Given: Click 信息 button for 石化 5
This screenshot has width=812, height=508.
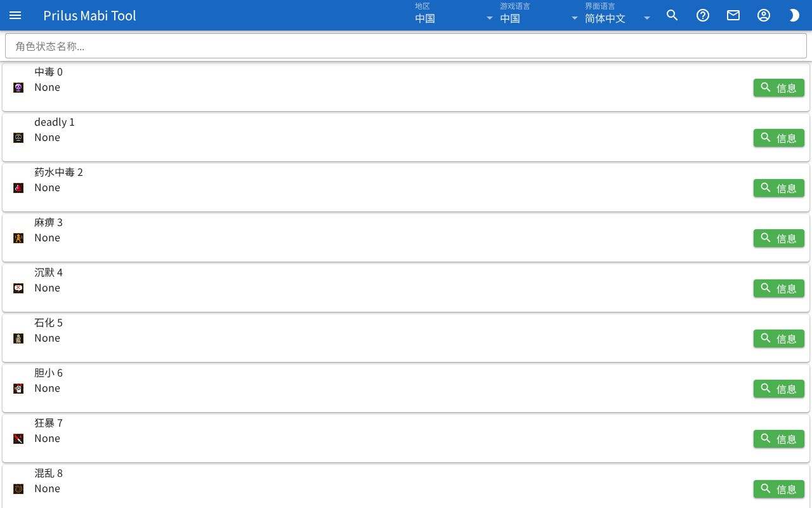Looking at the screenshot, I should pyautogui.click(x=779, y=338).
